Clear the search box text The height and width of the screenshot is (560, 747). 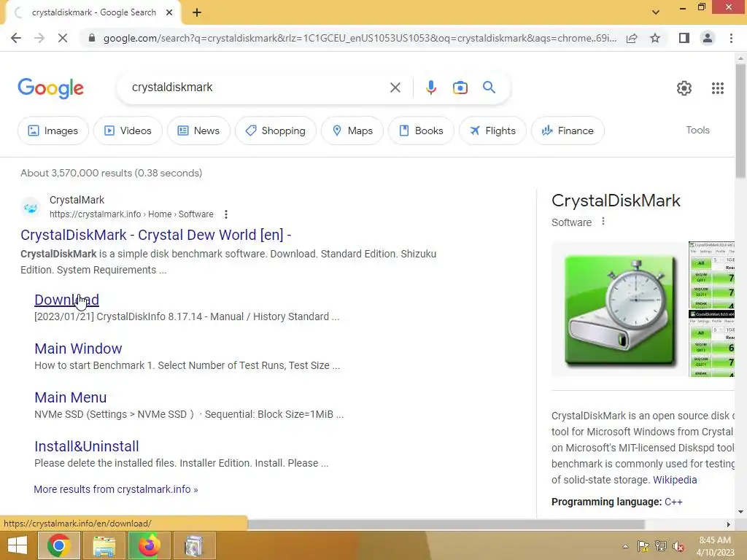(395, 87)
